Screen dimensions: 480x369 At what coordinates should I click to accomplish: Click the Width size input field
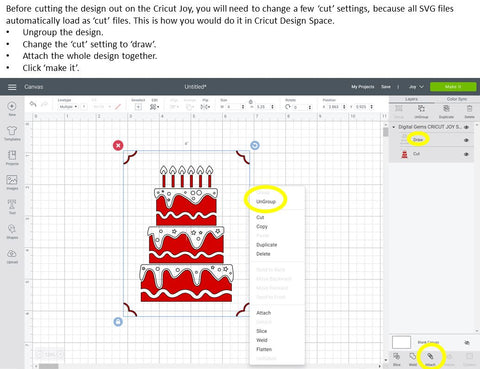233,107
